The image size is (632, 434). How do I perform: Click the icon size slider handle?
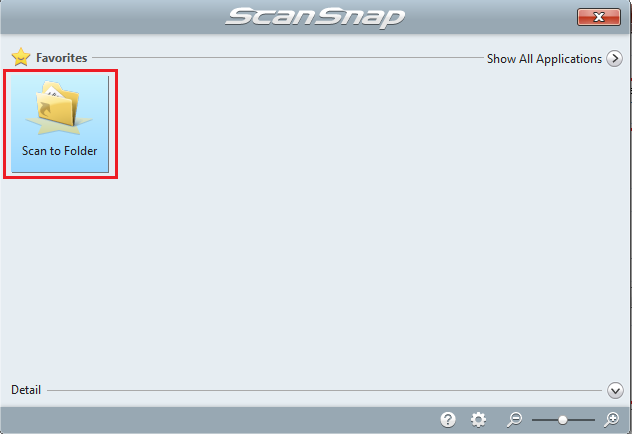(x=563, y=420)
